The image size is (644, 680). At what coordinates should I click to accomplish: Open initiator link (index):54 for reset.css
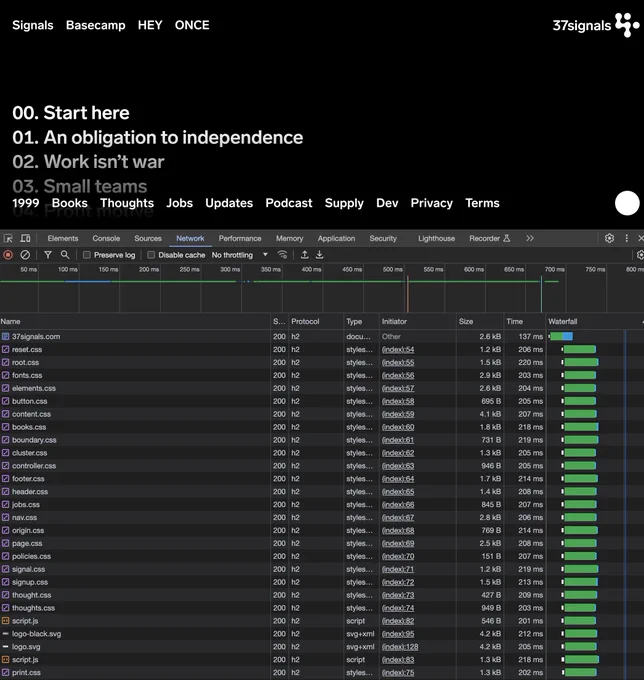pos(398,350)
